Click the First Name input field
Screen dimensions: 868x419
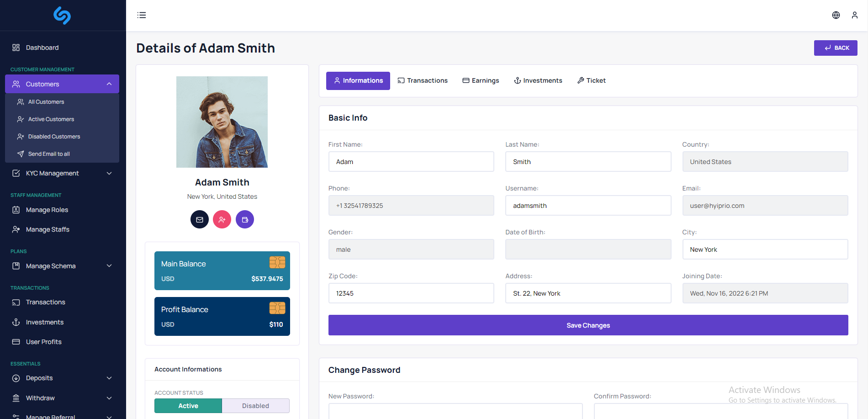click(411, 162)
